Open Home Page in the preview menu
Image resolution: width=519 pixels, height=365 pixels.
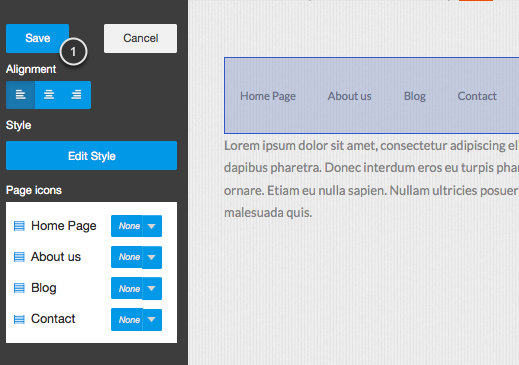tap(268, 96)
